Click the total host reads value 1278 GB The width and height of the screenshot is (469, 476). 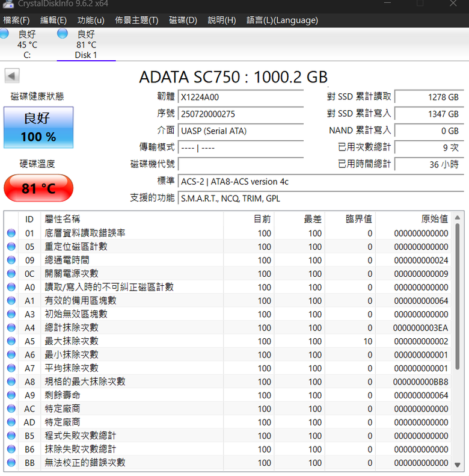[x=429, y=97]
